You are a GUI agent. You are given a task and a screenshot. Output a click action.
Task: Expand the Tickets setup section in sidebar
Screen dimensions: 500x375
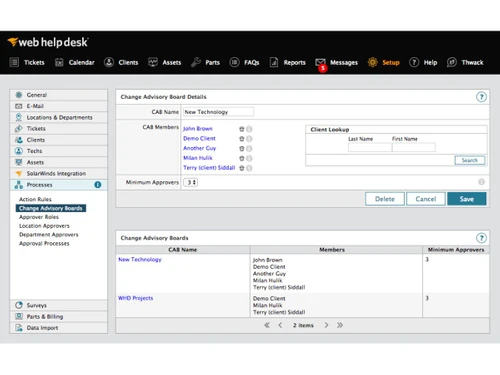[x=59, y=128]
